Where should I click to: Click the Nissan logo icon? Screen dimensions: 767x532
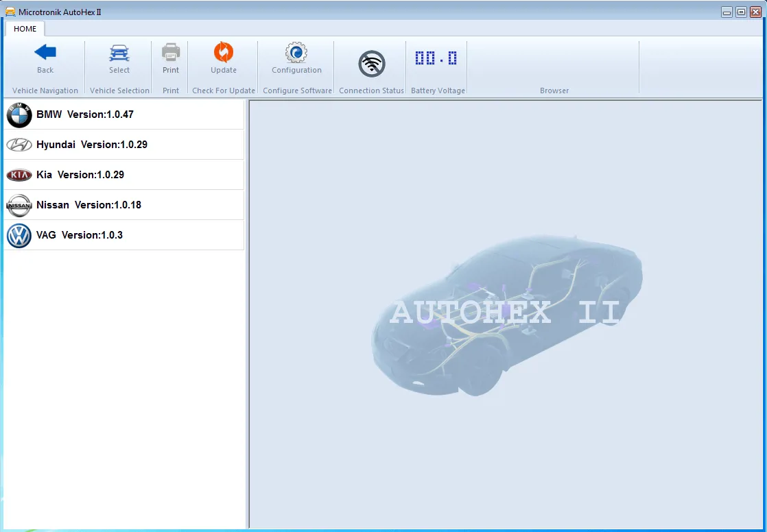(19, 206)
